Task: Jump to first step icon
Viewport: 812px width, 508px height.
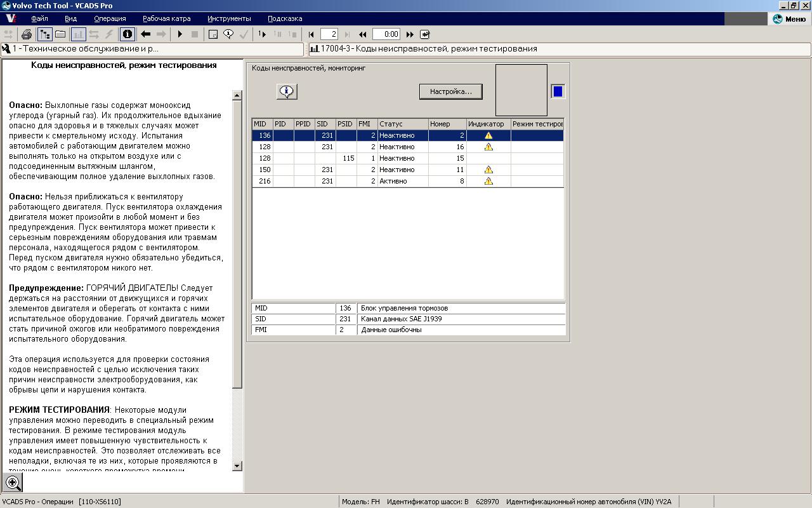Action: [311, 34]
